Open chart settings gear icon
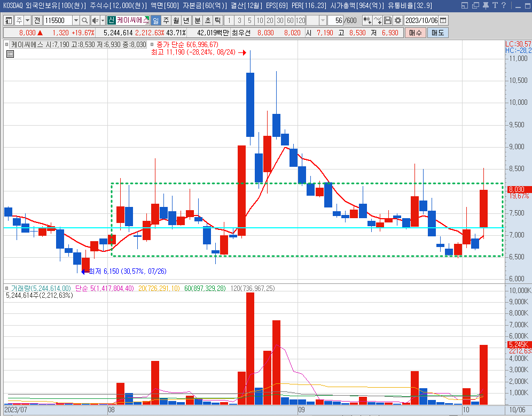 point(397,20)
